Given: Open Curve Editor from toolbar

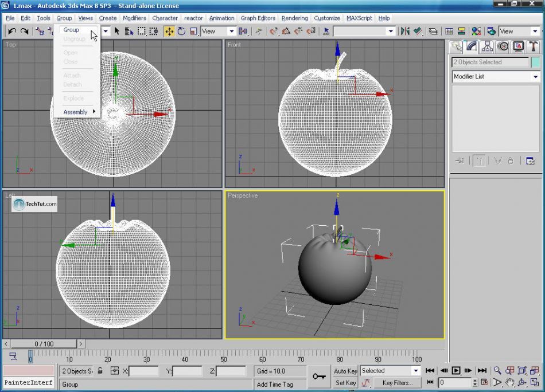Looking at the screenshot, I should pos(449,32).
